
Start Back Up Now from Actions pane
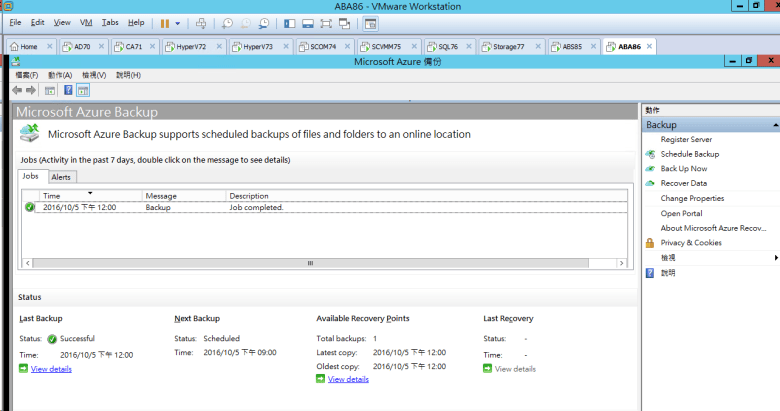point(683,169)
